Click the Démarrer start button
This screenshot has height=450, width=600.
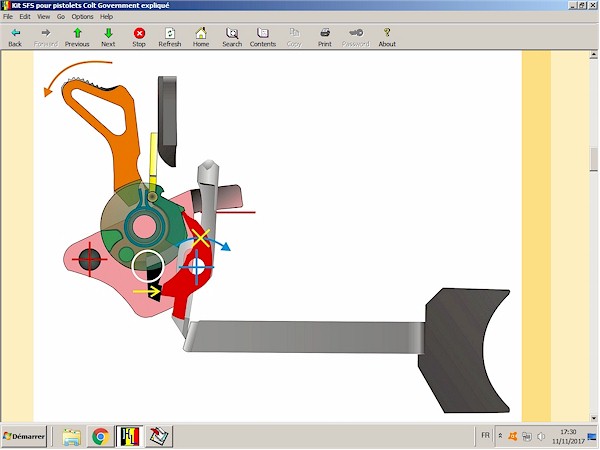tap(26, 437)
